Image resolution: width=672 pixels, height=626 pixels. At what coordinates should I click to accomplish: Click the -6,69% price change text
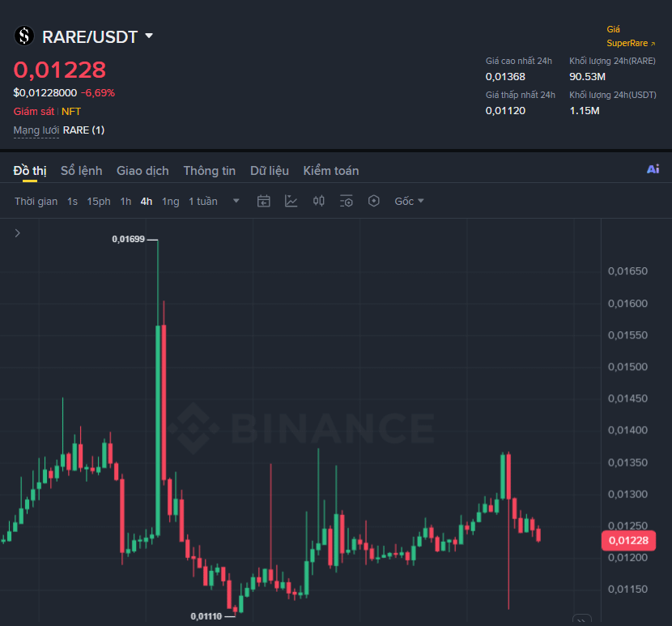click(x=98, y=92)
